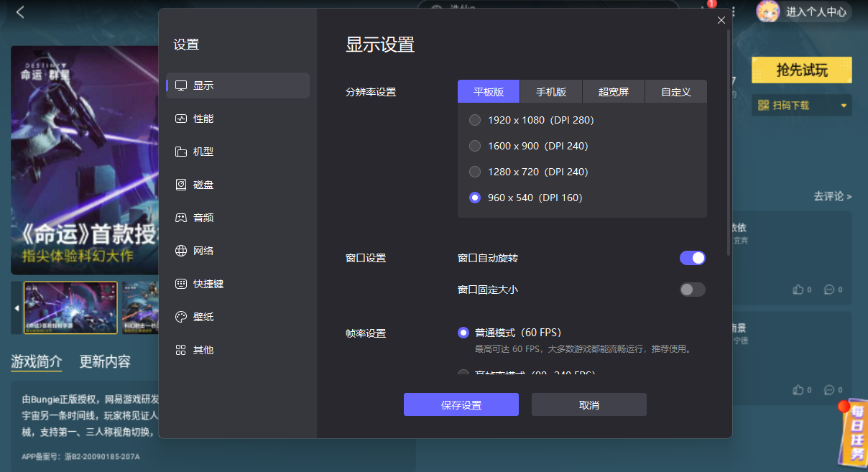This screenshot has width=868, height=472.
Task: Open the 网络 network globe icon
Action: [x=181, y=251]
